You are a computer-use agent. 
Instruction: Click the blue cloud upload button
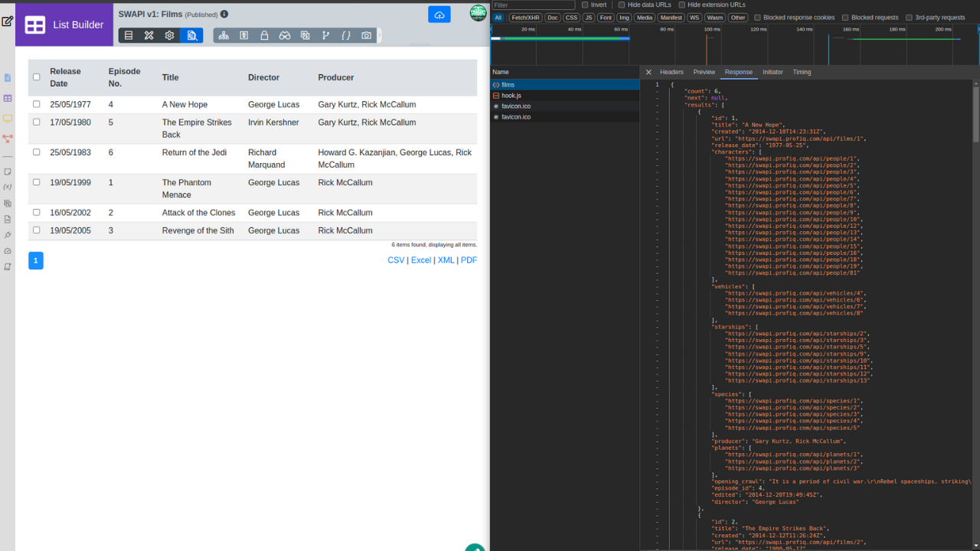439,15
